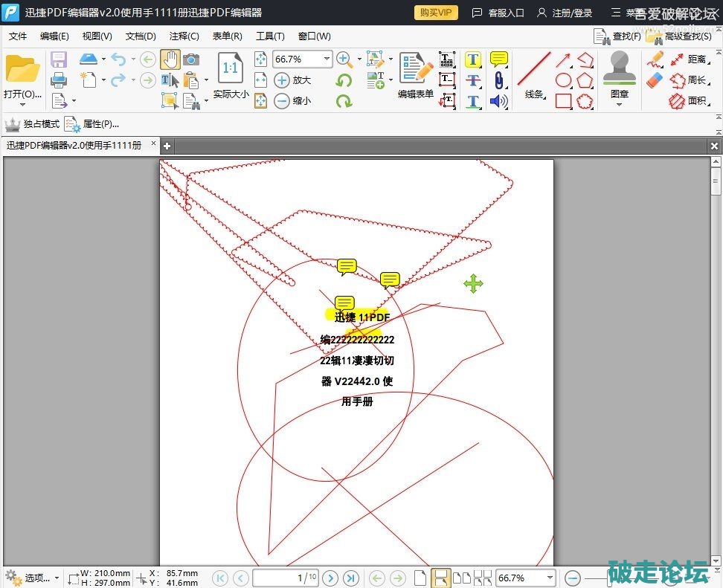Open the Tools (工具) menu
This screenshot has width=723, height=588.
[270, 36]
